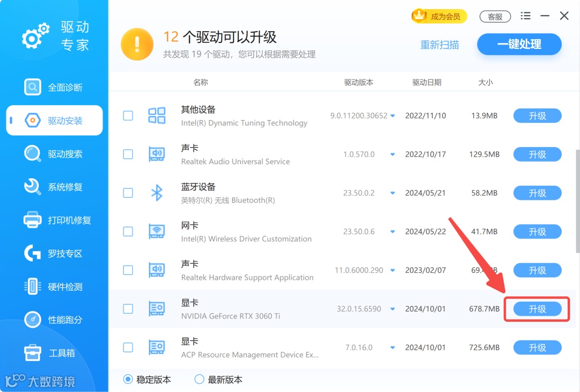This screenshot has width=580, height=392.
Task: Upgrade the Realtek Audio Universal Service driver
Action: (x=538, y=154)
